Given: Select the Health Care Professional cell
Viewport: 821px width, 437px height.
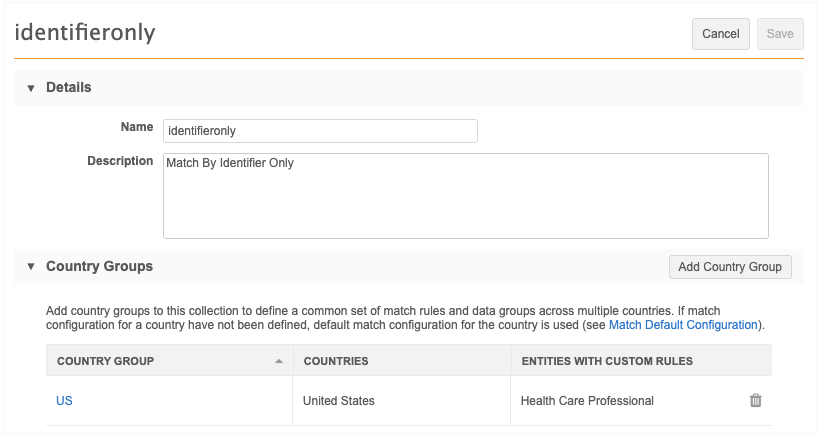Looking at the screenshot, I should [587, 401].
